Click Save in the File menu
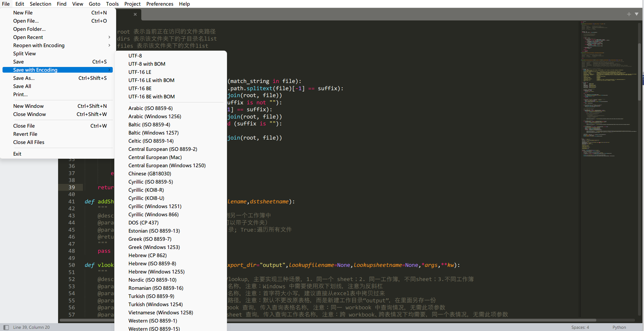Viewport: 644px width, 331px height. tap(58, 62)
